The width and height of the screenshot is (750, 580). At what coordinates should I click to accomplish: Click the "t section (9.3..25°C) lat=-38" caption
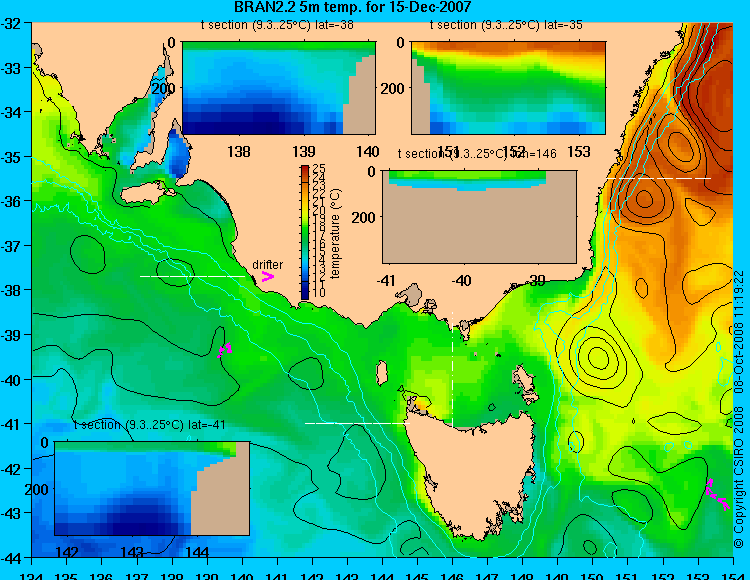click(x=277, y=25)
